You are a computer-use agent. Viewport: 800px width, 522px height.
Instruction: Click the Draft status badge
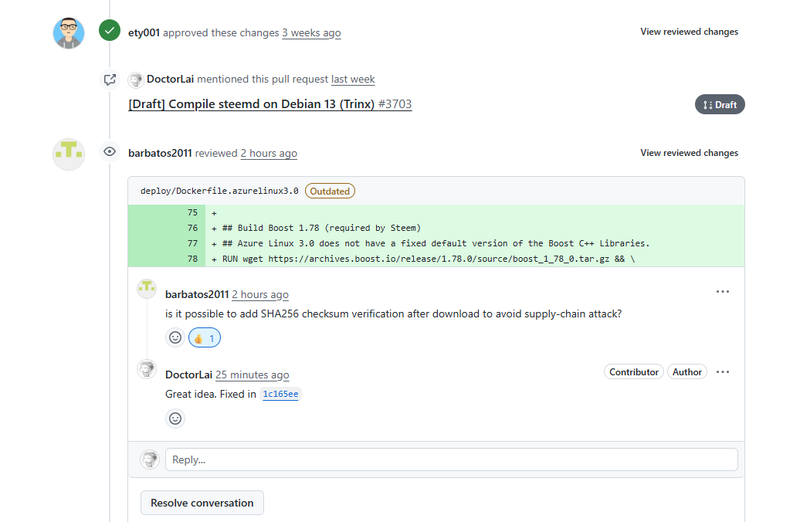pyautogui.click(x=720, y=105)
